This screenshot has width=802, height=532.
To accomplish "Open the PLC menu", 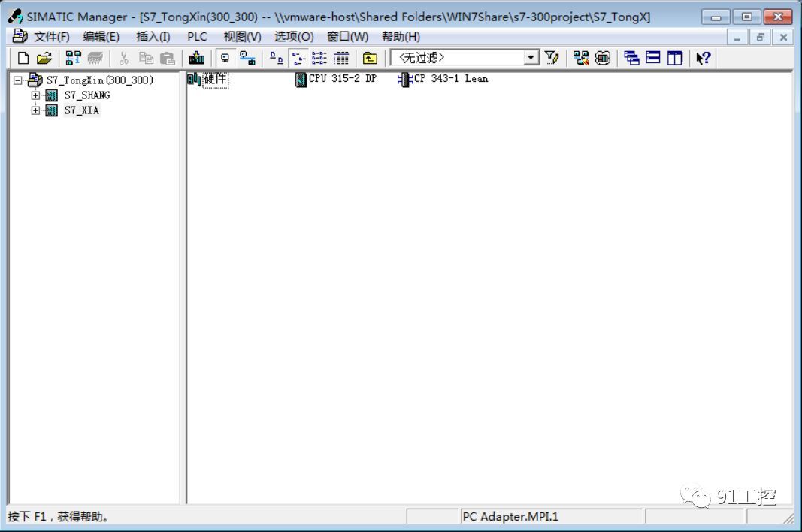I will tap(197, 37).
